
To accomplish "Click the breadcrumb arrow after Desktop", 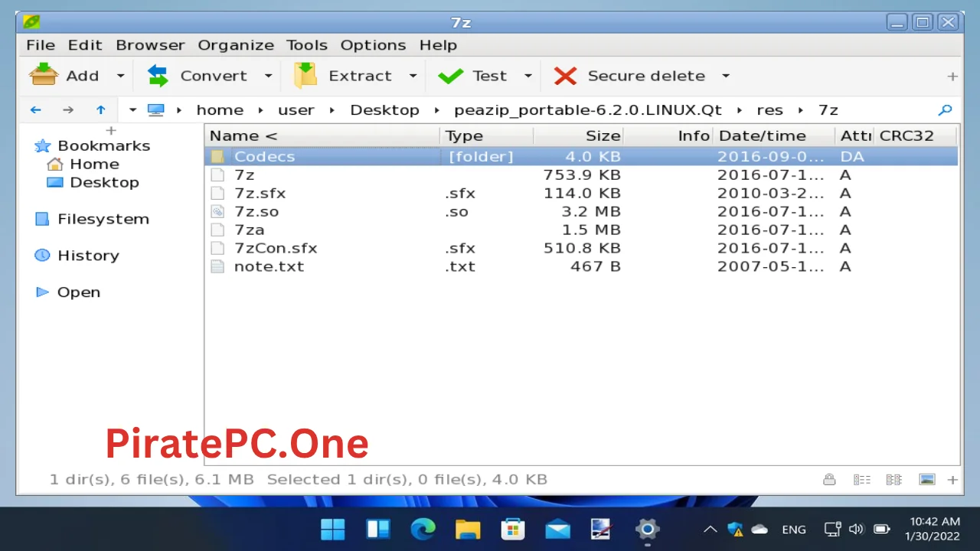I will pos(436,110).
